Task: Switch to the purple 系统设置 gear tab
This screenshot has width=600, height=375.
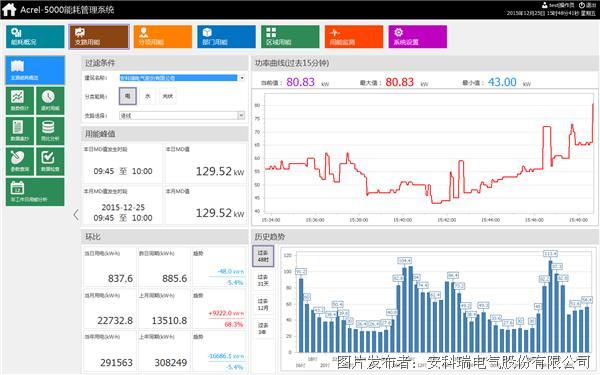Action: point(417,37)
